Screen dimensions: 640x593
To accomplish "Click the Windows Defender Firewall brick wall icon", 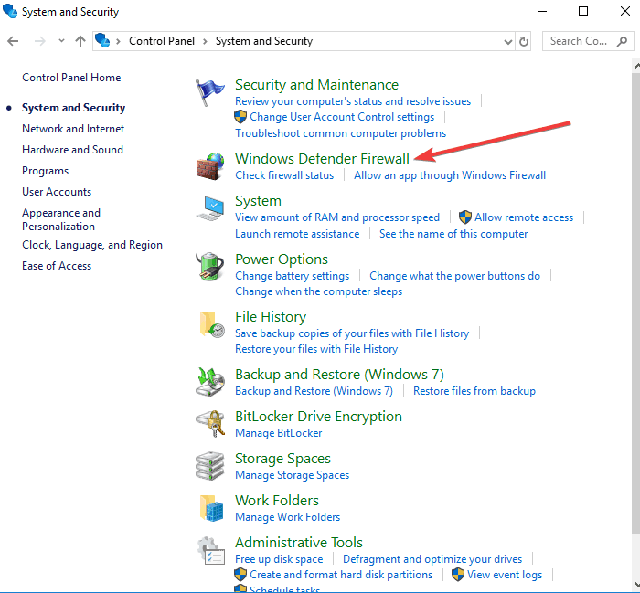I will click(x=210, y=167).
